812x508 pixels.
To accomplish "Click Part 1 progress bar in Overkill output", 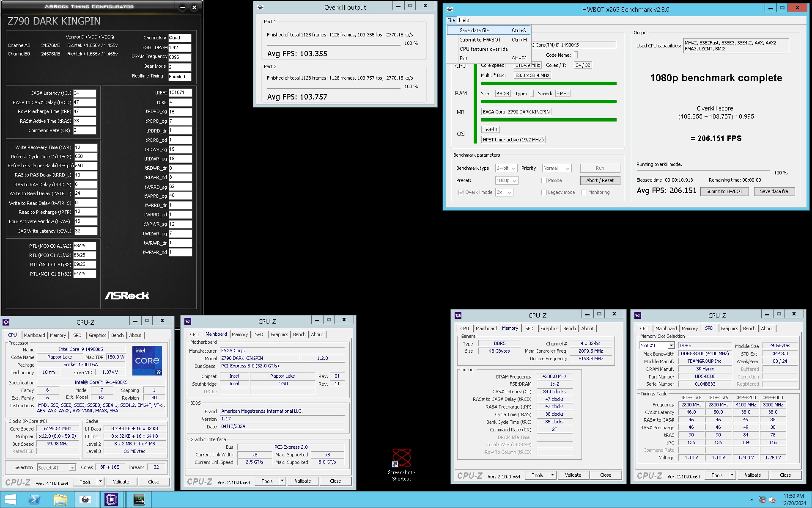I will pyautogui.click(x=334, y=45).
